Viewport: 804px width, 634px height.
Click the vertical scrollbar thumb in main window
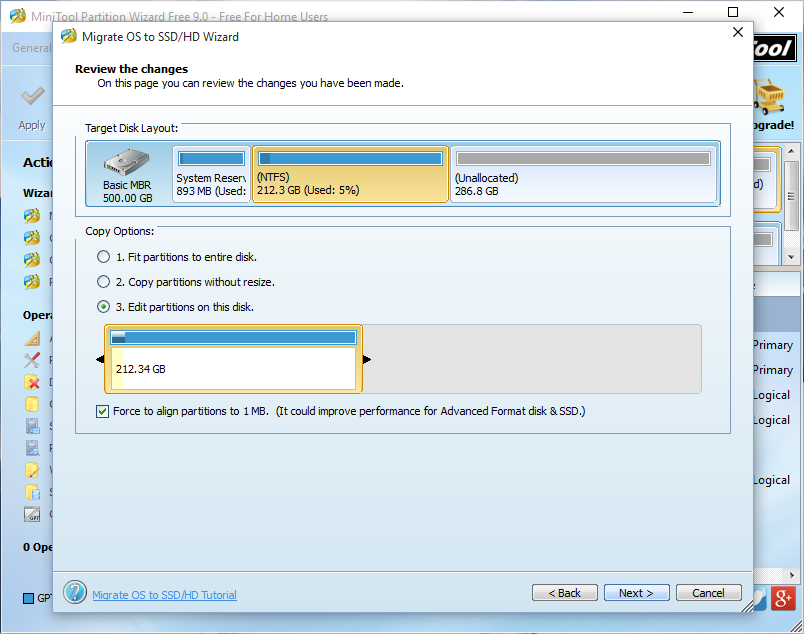pyautogui.click(x=791, y=195)
